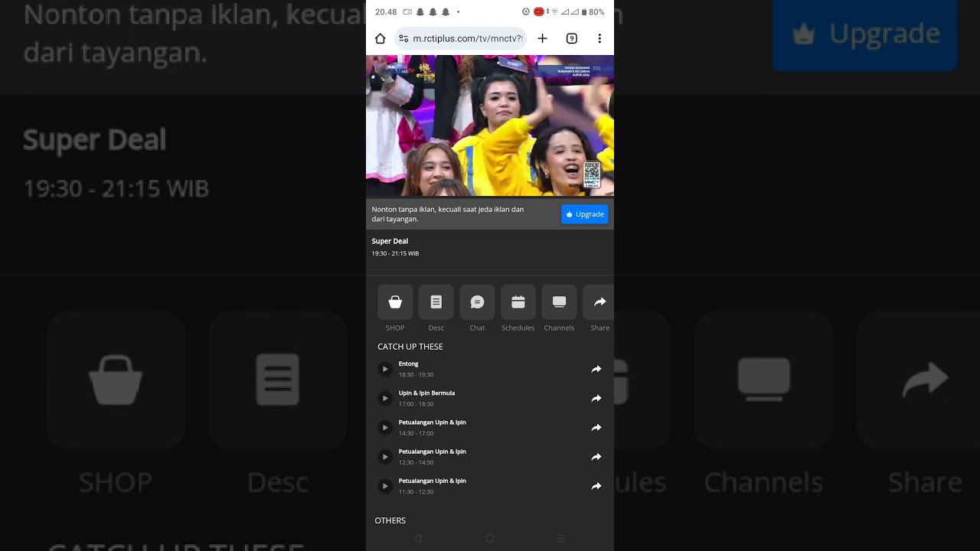Click the blue Upgrade button
The height and width of the screenshot is (551, 980).
coord(585,214)
